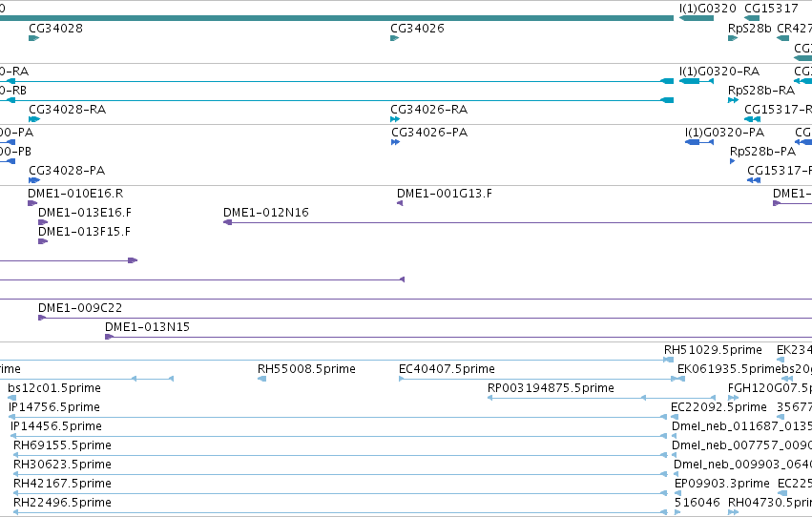Click the EC22092.5prime EST label
Viewport: 812px width, 517px height.
[718, 406]
